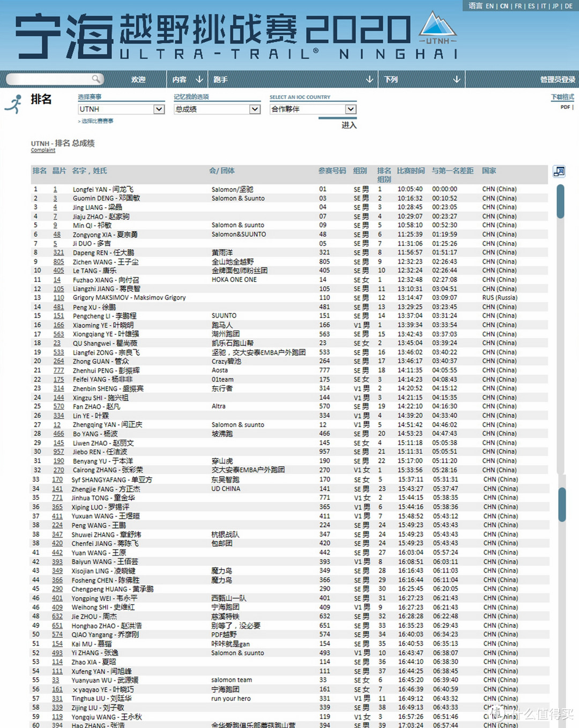Click the 下载格式 download format label
The image size is (579, 728).
pos(562,97)
